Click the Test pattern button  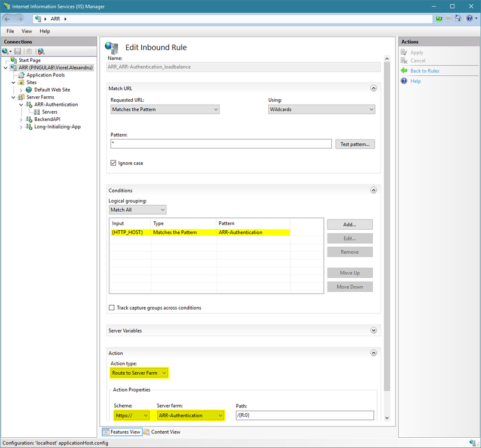pyautogui.click(x=355, y=144)
